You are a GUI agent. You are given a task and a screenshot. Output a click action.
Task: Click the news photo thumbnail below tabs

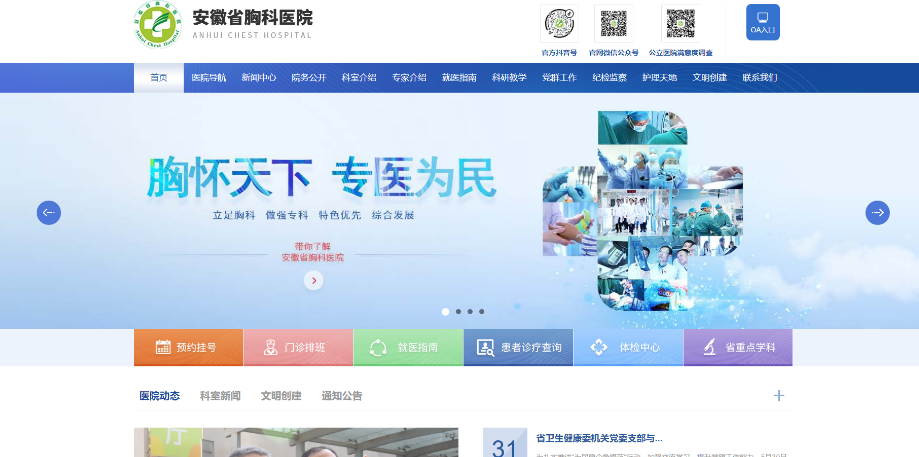pyautogui.click(x=296, y=442)
